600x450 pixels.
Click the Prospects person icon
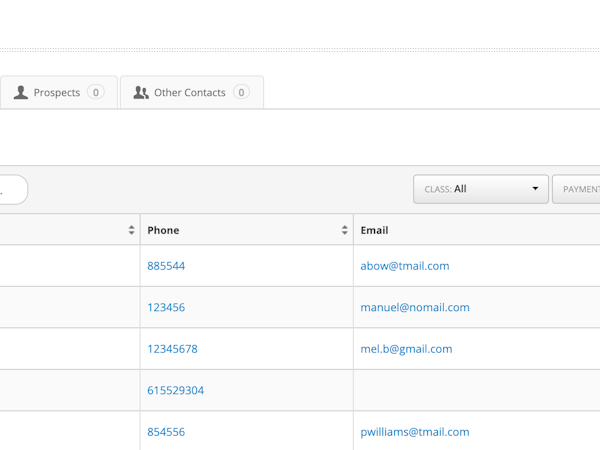coord(21,93)
